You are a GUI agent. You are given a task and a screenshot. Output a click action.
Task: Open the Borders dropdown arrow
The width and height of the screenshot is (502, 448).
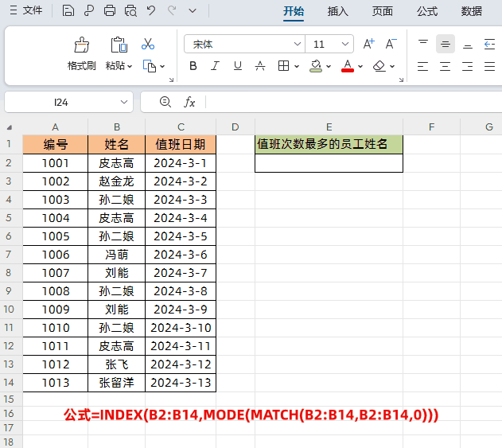pyautogui.click(x=297, y=66)
